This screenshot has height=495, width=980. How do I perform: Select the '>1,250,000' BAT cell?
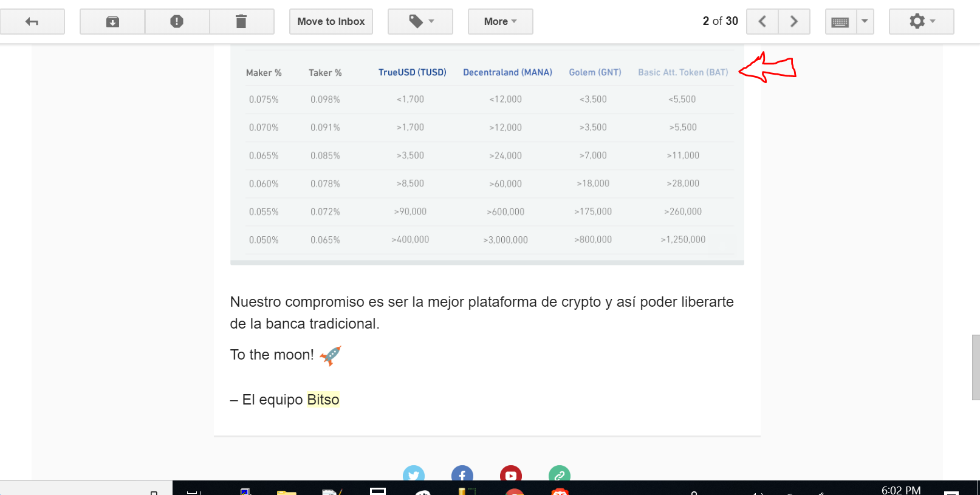[683, 240]
